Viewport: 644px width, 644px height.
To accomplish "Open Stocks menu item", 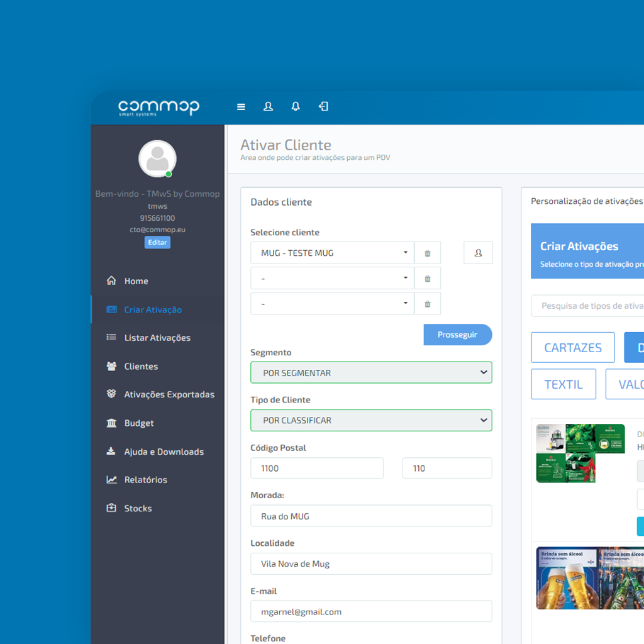I will [158, 508].
